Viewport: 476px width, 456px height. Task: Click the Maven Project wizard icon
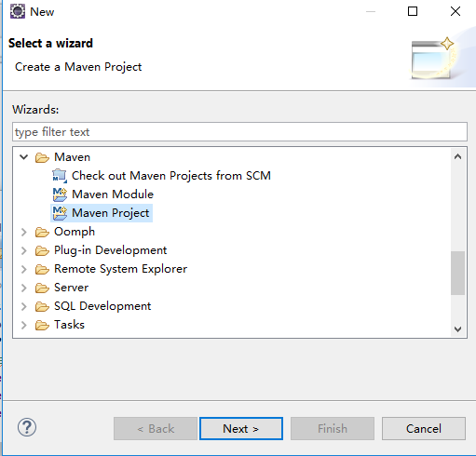click(60, 213)
